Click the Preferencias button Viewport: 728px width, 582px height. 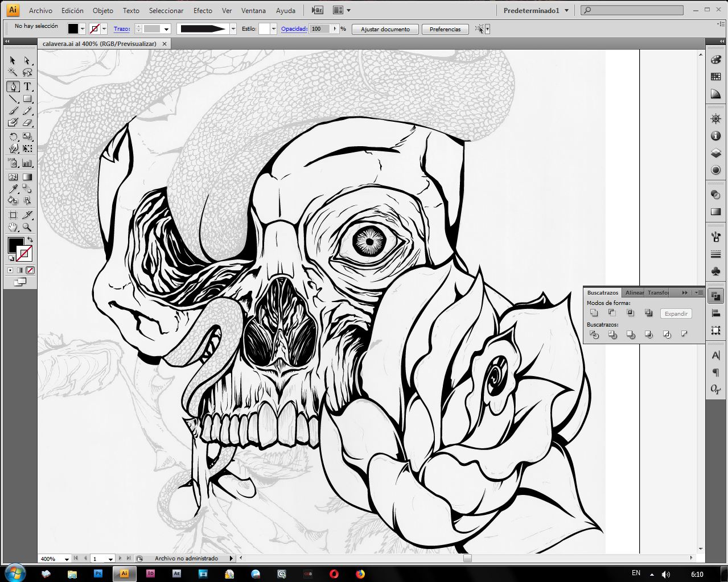click(x=445, y=29)
